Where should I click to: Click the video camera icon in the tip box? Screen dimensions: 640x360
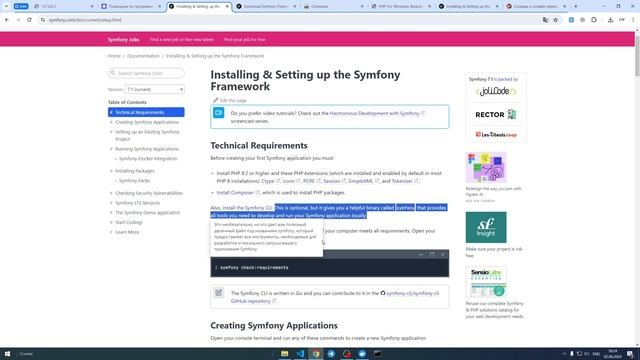point(218,113)
